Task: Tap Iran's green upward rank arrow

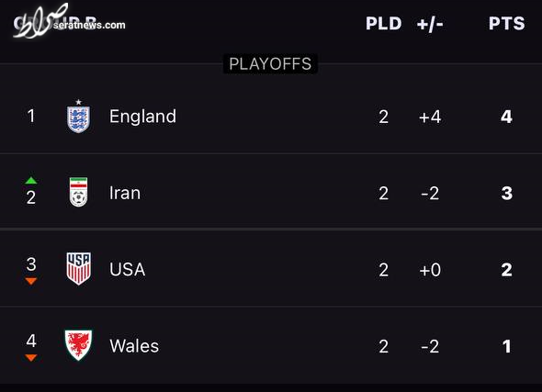Action: tap(30, 180)
